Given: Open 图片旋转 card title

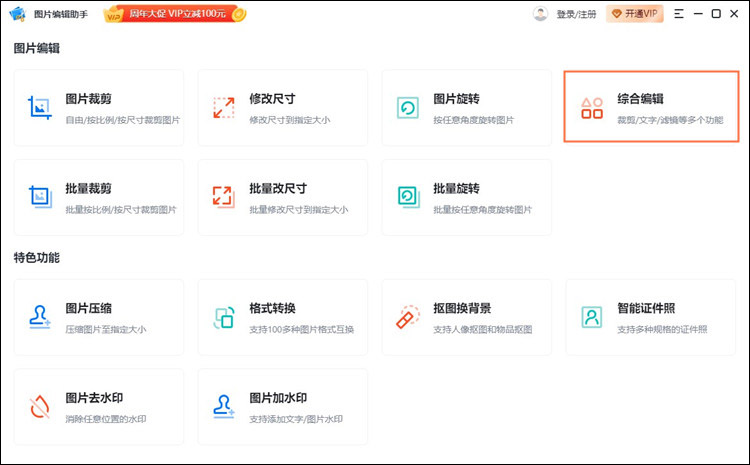Looking at the screenshot, I should [456, 99].
